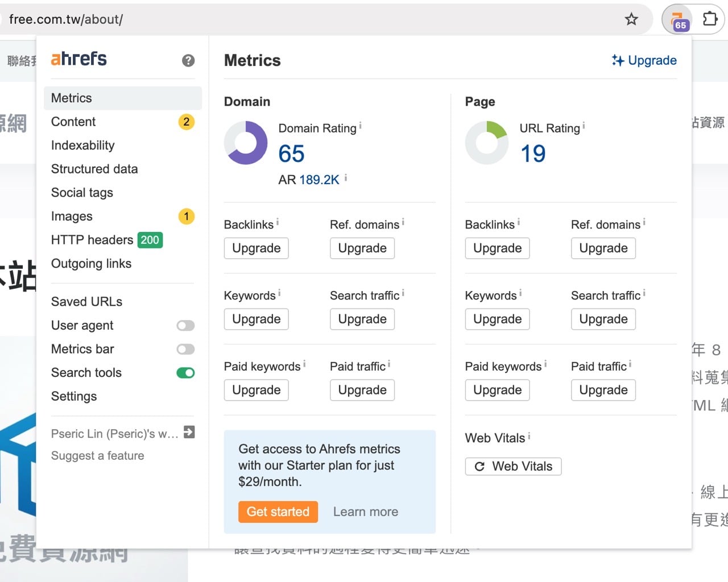Click the Images badge showing 1

tap(187, 216)
